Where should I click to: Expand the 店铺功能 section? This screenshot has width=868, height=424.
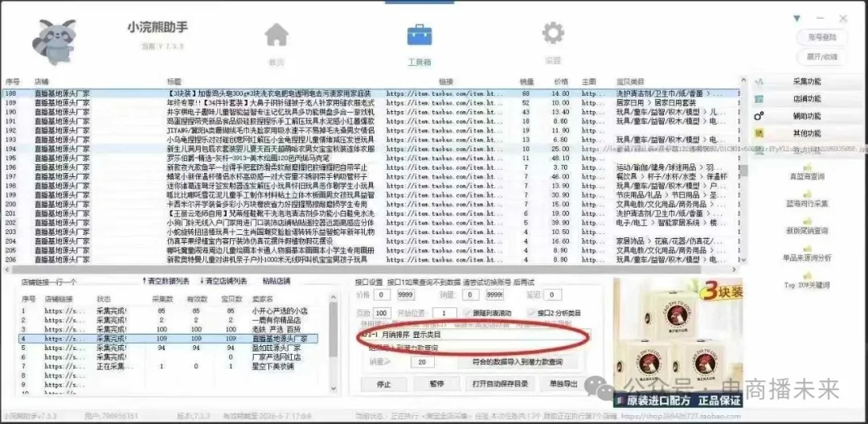click(806, 98)
